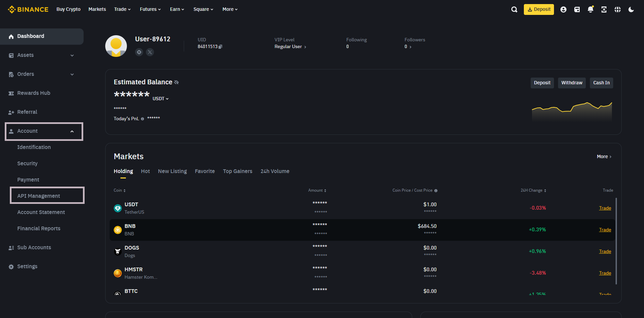Open Buy Crypto in top navigation

pyautogui.click(x=68, y=9)
